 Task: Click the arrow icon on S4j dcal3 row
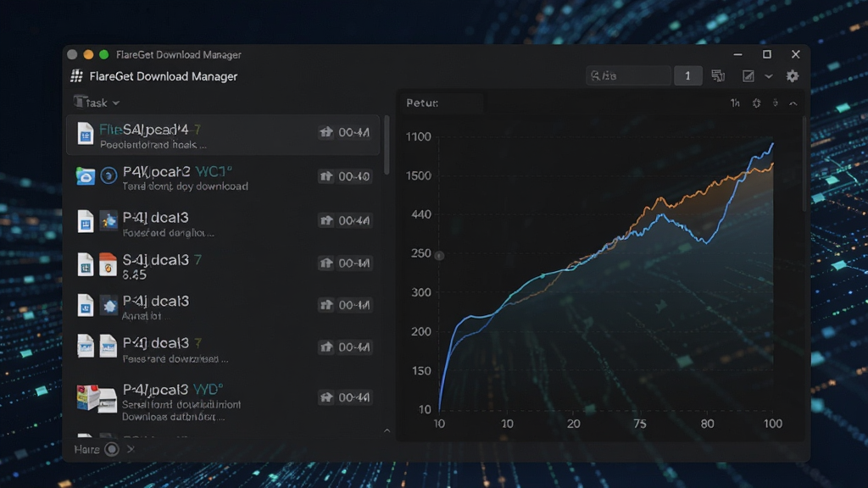tap(326, 263)
